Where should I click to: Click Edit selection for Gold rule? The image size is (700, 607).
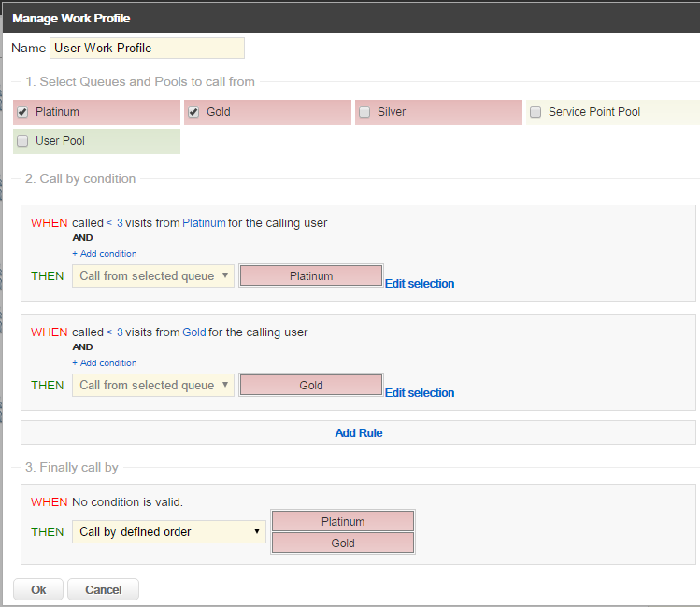point(420,392)
